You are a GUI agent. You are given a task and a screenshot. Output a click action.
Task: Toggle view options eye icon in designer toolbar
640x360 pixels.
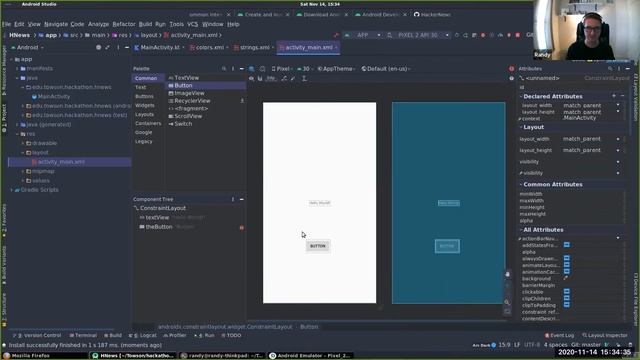click(x=251, y=78)
